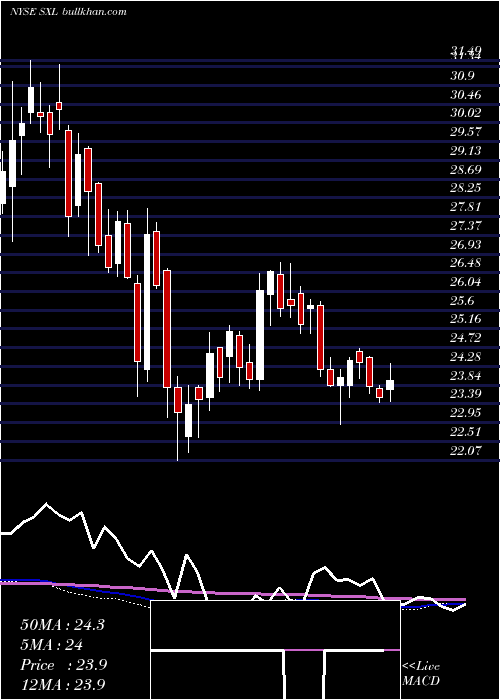Click the <<Live MACD label
The height and width of the screenshot is (700, 500).
pyautogui.click(x=421, y=674)
